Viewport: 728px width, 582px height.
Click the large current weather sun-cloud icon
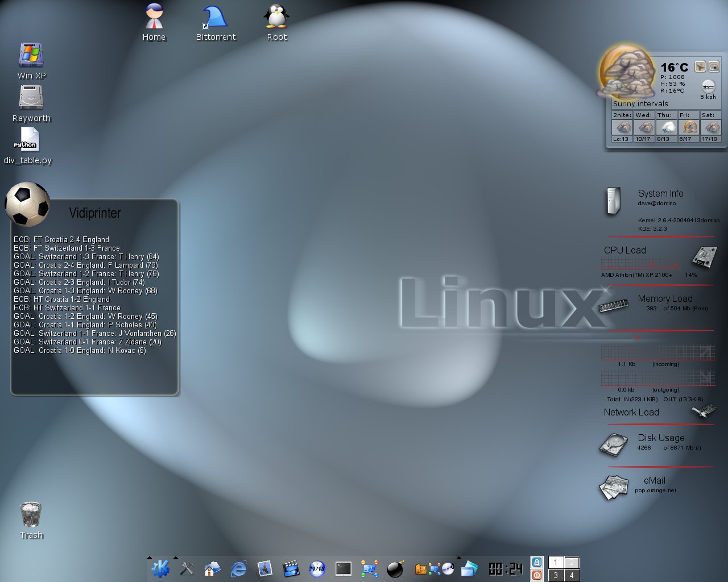(x=627, y=72)
